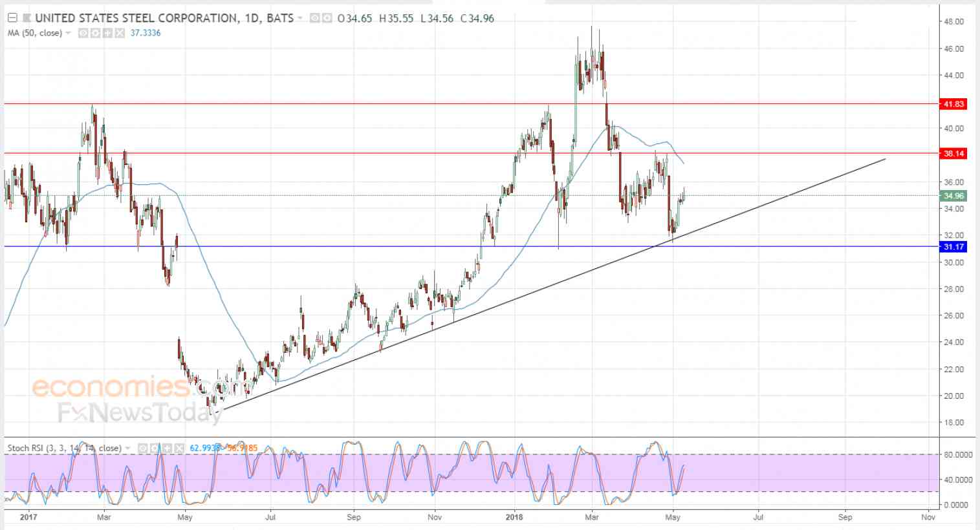
Task: Select the Stoch RSI legend label
Action: (x=65, y=448)
